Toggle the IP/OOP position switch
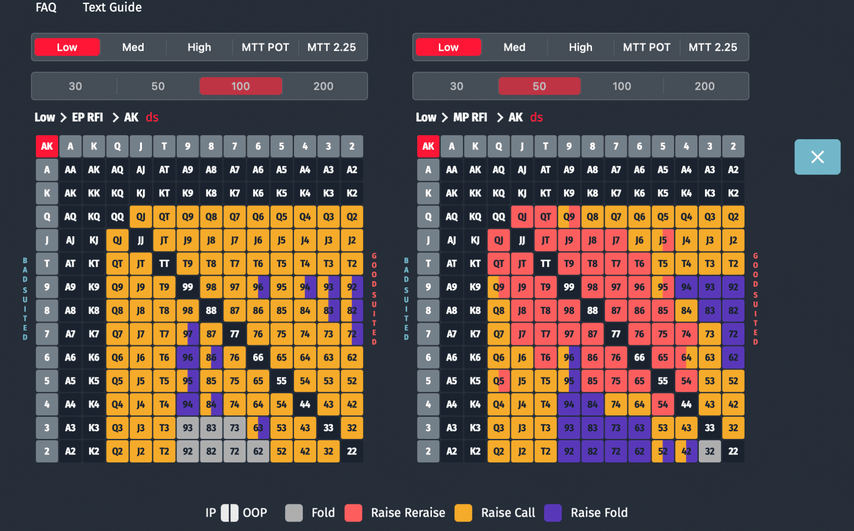The image size is (854, 531). [x=230, y=513]
